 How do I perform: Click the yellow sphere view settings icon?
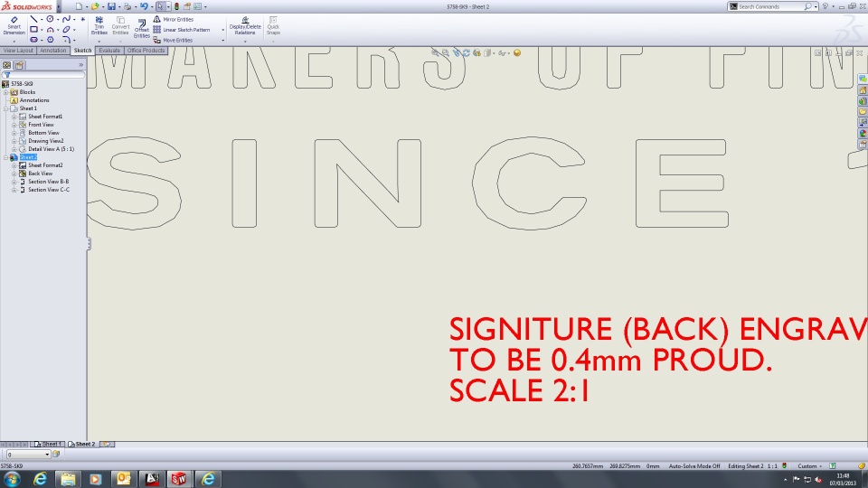click(x=517, y=53)
